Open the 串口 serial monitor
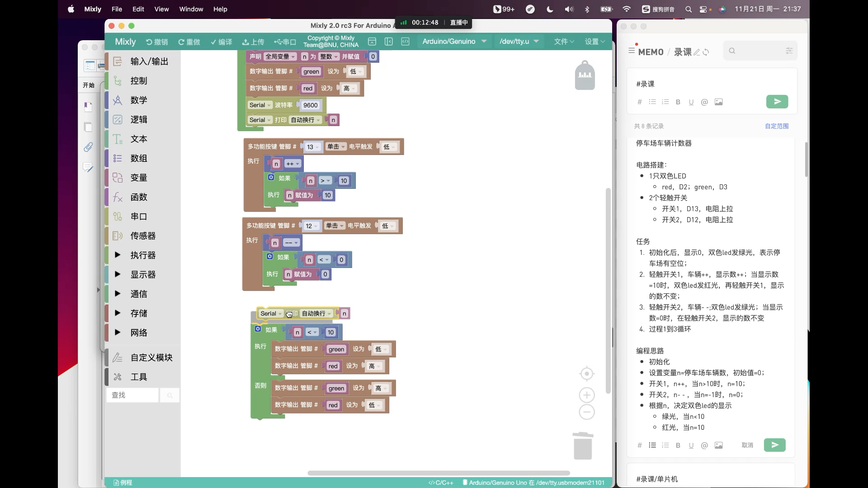 tap(285, 42)
